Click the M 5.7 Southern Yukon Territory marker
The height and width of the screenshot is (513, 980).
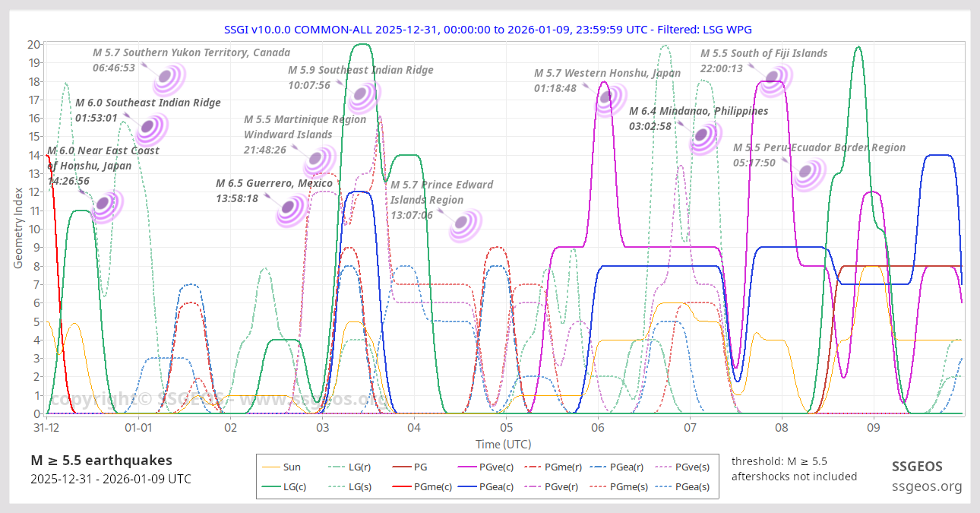169,78
